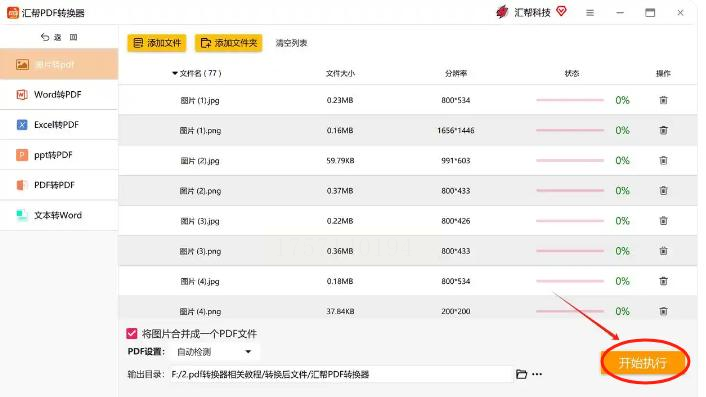Click file name 图片 (2).jpg
This screenshot has width=706, height=397.
click(200, 161)
